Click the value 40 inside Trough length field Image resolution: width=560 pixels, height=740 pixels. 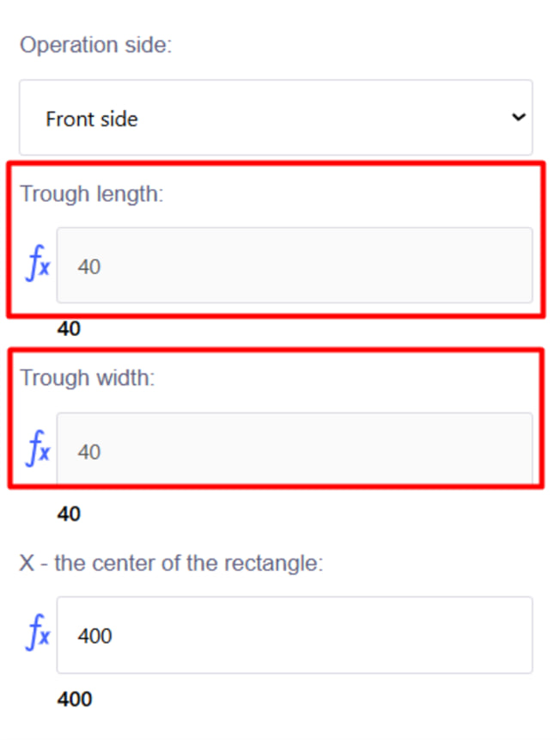tap(89, 266)
